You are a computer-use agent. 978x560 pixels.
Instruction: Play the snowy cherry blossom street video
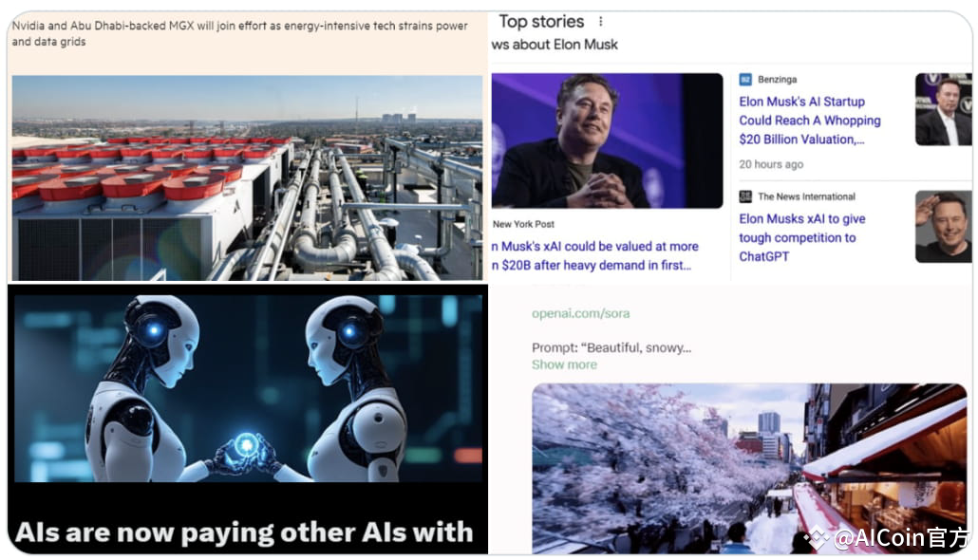pos(749,468)
